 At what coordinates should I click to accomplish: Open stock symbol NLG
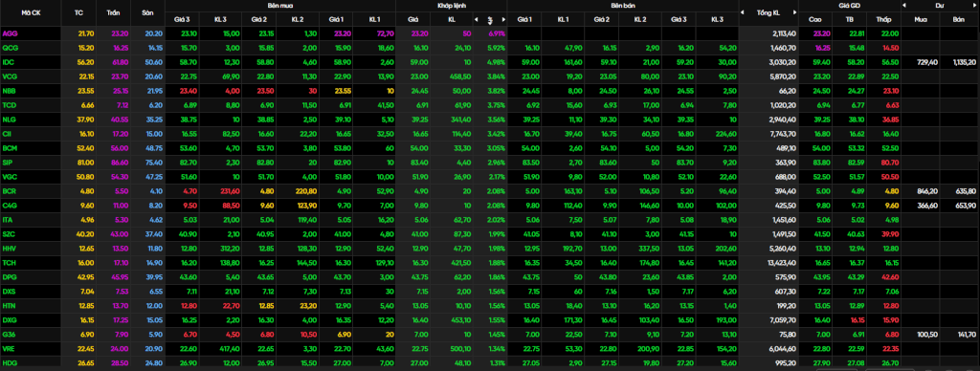pyautogui.click(x=10, y=120)
